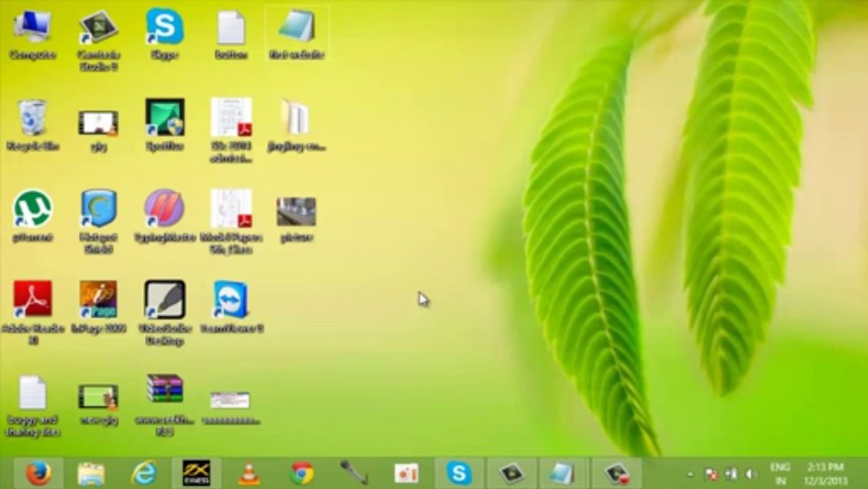Open the network status tray icon

pyautogui.click(x=732, y=474)
